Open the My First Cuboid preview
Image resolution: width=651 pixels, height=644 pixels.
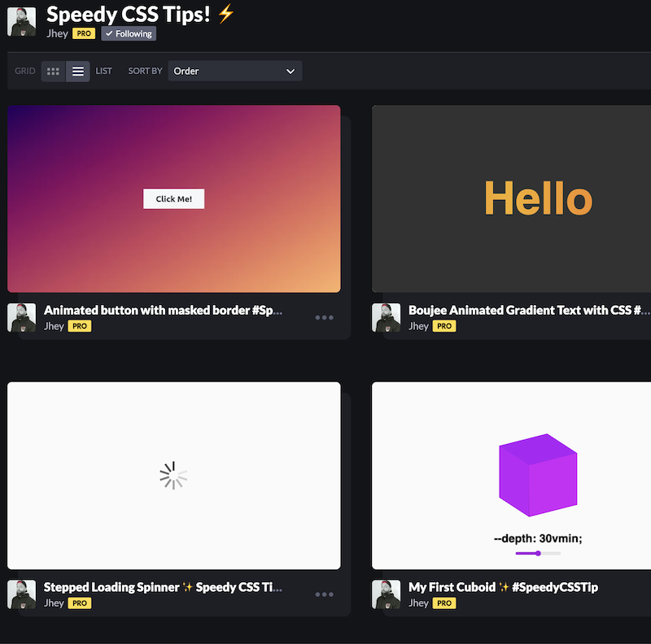click(512, 476)
